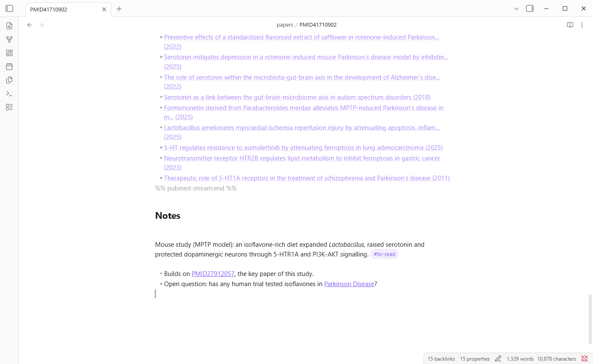Viewport: 593px width, 364px height.
Task: Open the more options vertical dots menu
Action: [582, 25]
